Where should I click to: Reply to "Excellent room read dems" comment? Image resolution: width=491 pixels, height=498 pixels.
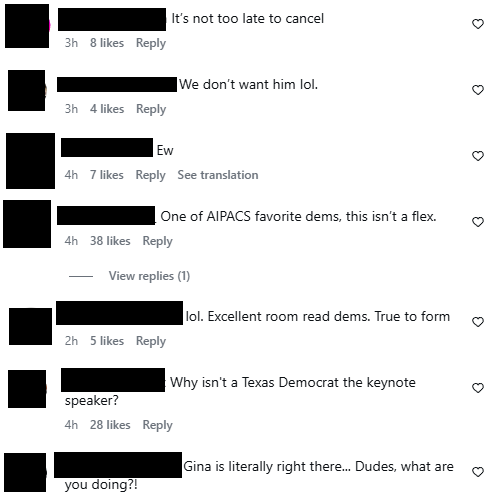coord(151,341)
